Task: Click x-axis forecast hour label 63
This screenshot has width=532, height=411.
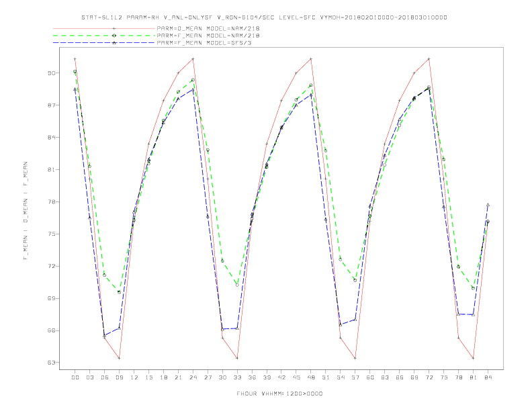Action: coord(385,377)
